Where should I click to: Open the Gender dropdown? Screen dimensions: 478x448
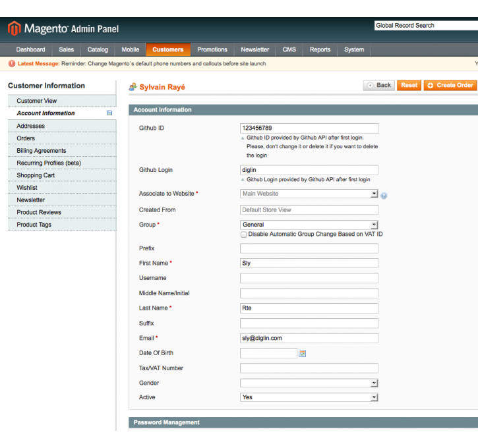(x=309, y=383)
